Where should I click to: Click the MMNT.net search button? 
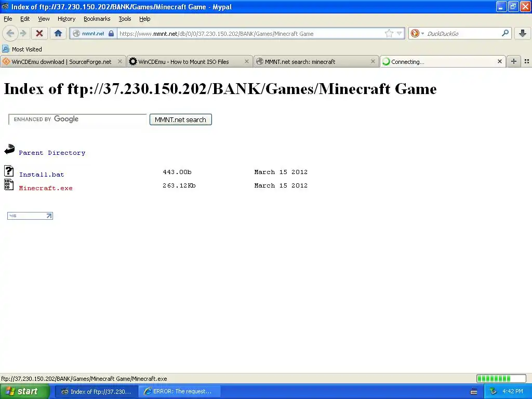point(180,119)
